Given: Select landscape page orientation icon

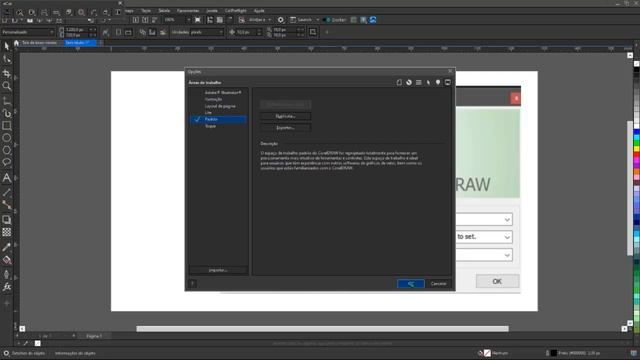Looking at the screenshot, I should tap(128, 32).
